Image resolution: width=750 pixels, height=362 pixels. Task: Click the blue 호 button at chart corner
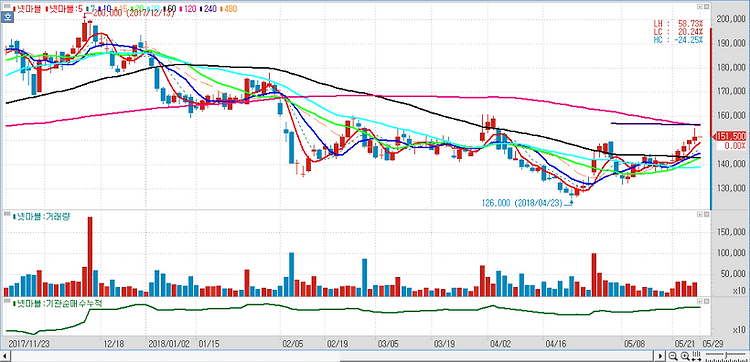coord(7,17)
